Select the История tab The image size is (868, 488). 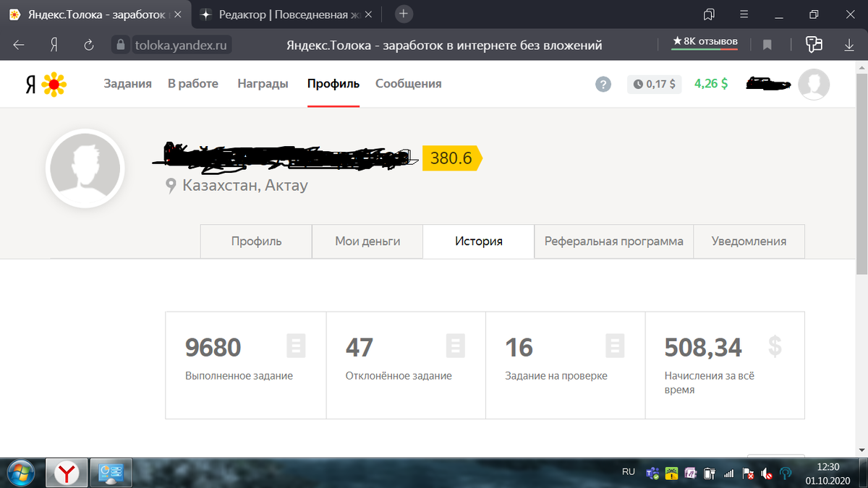click(x=479, y=241)
